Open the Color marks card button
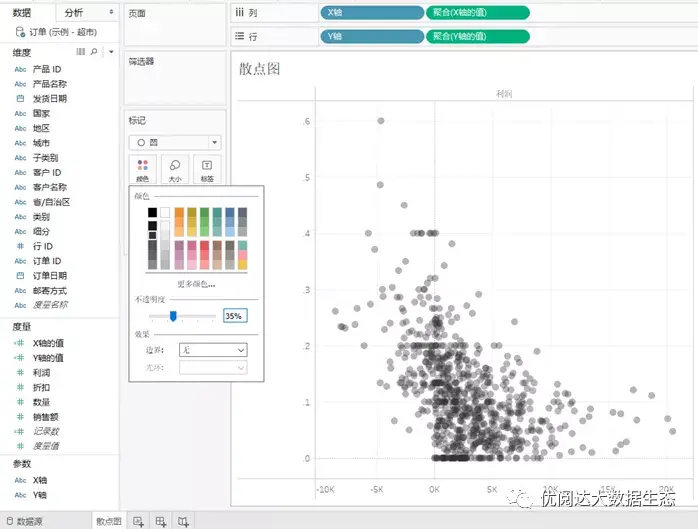This screenshot has width=698, height=529. pyautogui.click(x=142, y=169)
